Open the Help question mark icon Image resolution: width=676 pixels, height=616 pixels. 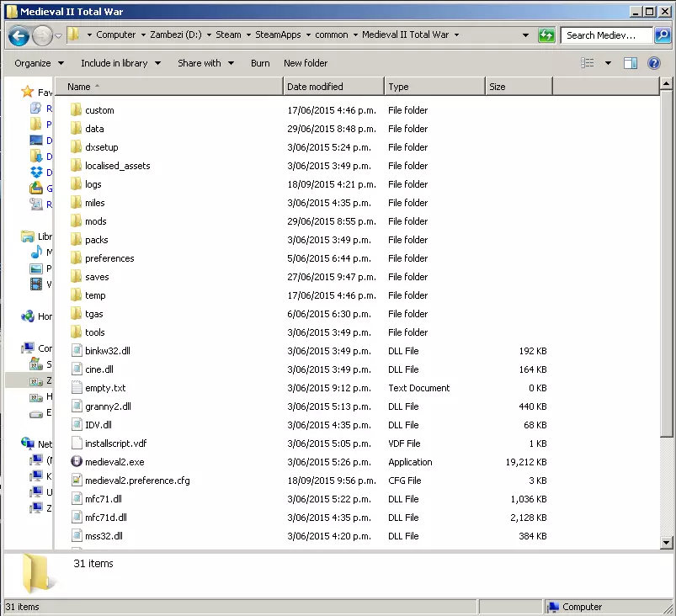tap(653, 63)
